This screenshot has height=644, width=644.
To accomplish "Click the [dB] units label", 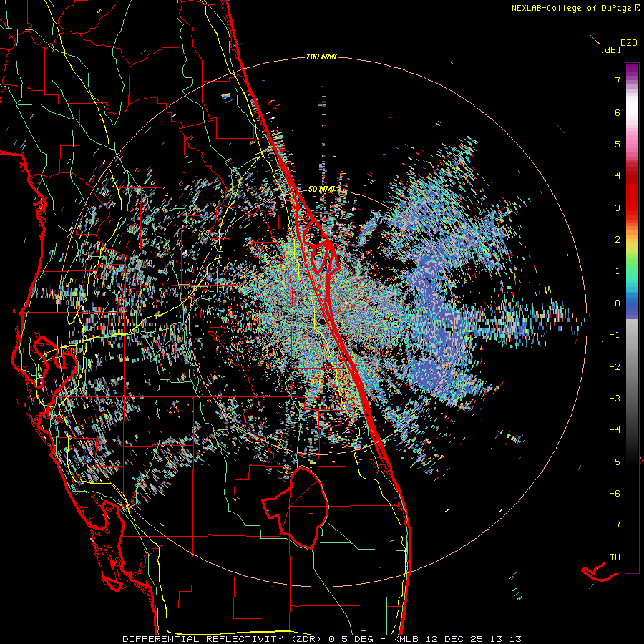I will pyautogui.click(x=610, y=49).
